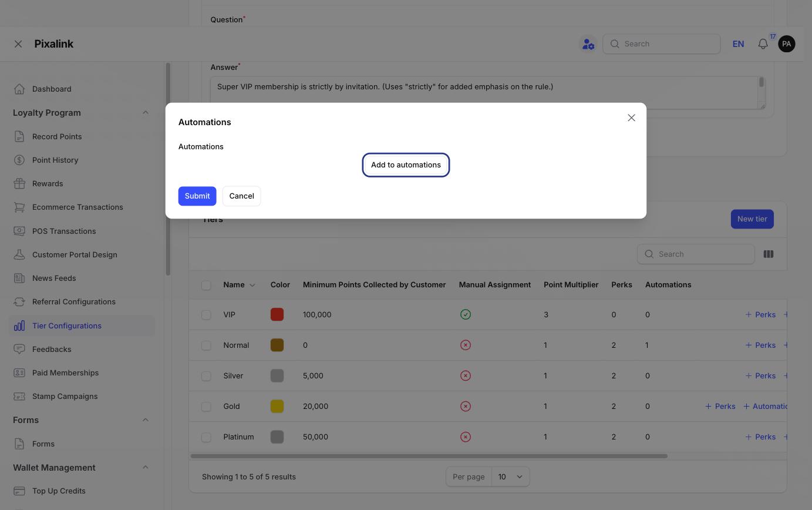This screenshot has height=510, width=812.
Task: Open Perks link for Platinum row
Action: point(760,437)
